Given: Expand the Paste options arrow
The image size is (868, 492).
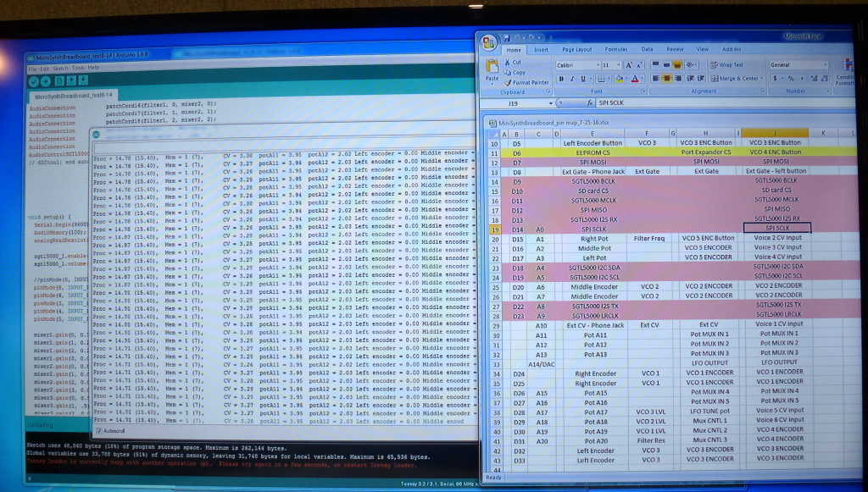Looking at the screenshot, I should tap(492, 84).
